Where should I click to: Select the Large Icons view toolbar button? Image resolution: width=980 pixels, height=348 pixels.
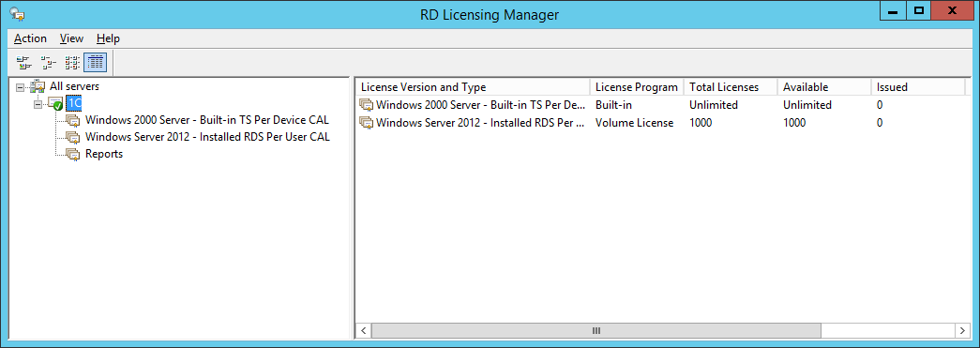tap(24, 63)
